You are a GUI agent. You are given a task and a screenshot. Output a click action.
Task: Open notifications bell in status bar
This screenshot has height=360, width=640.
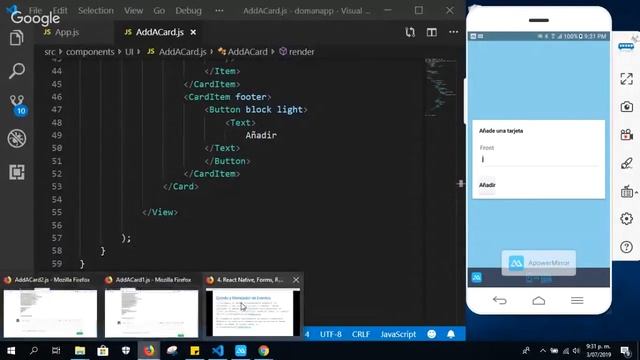451,334
